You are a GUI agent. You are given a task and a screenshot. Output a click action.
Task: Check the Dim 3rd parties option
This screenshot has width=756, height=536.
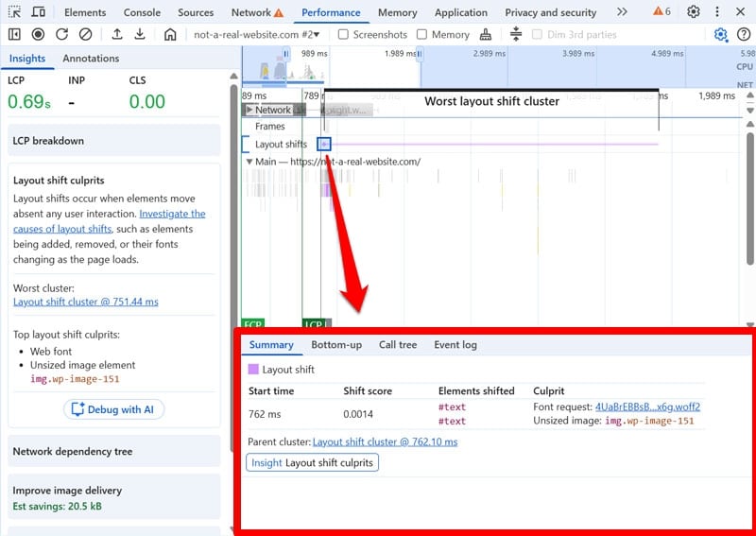(539, 34)
